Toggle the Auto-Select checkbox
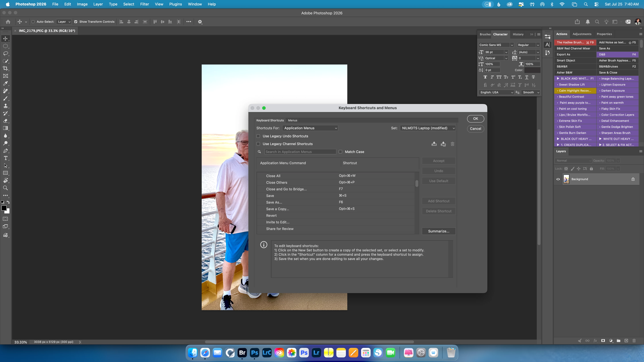This screenshot has width=644, height=362. pyautogui.click(x=33, y=22)
